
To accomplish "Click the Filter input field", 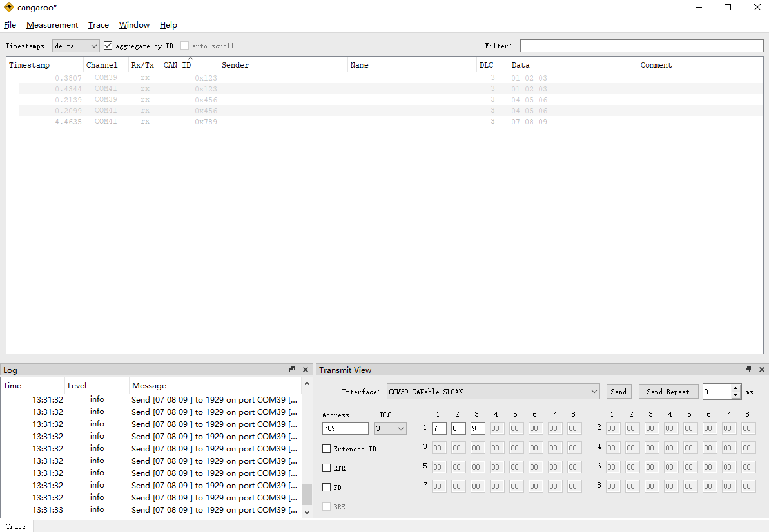I will click(641, 46).
